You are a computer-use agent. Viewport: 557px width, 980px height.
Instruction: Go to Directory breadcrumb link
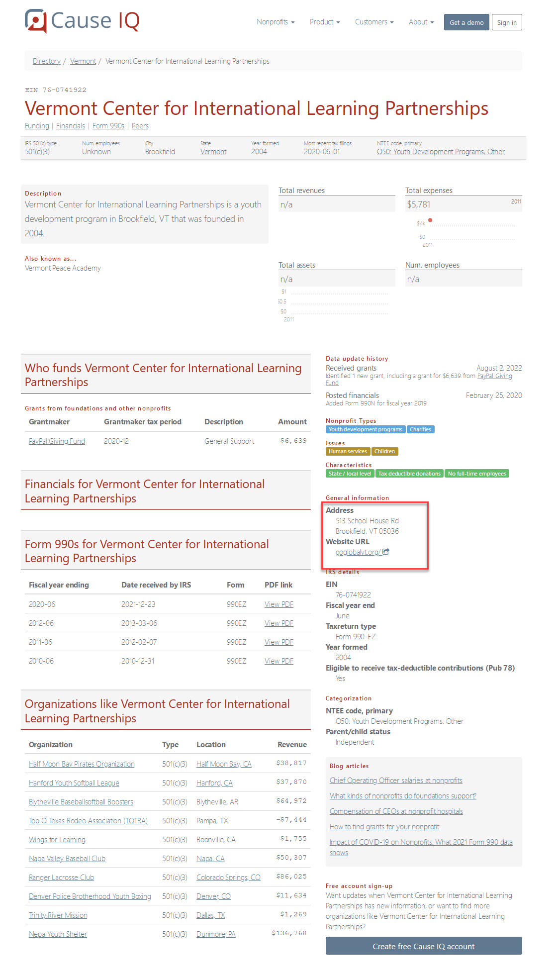[x=47, y=61]
